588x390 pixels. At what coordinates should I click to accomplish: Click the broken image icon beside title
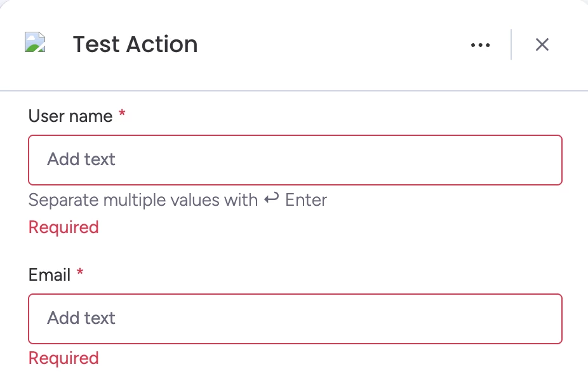pyautogui.click(x=35, y=43)
